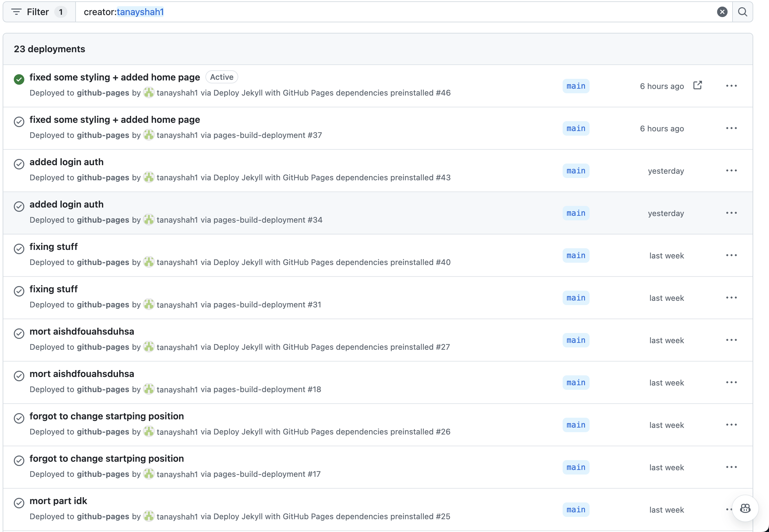Click the search magnifier icon

tap(742, 12)
